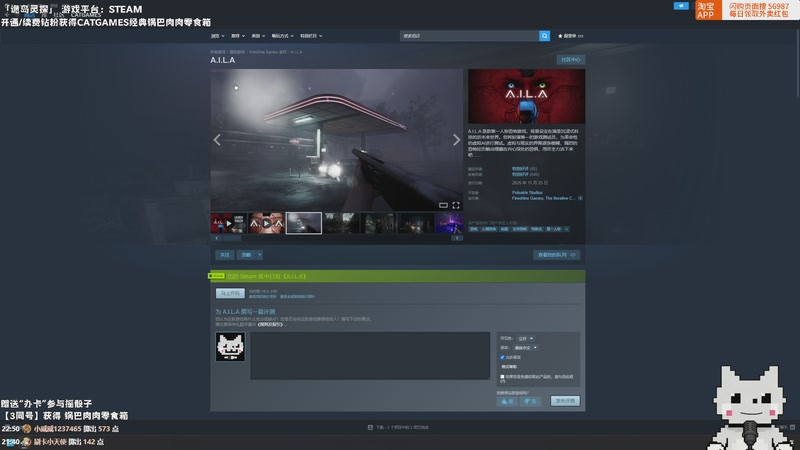Click into the review text area

pos(370,356)
